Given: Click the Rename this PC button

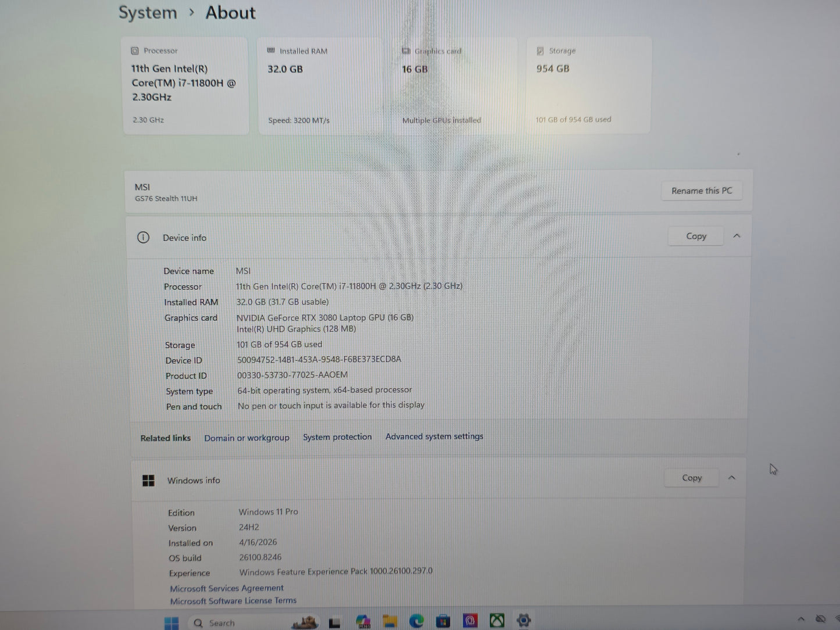Looking at the screenshot, I should coord(702,191).
